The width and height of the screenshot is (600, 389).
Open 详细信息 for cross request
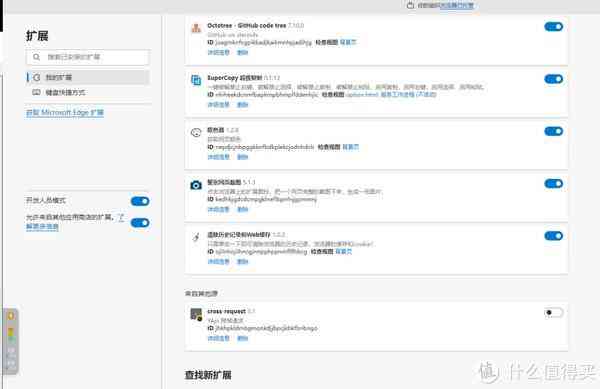click(218, 338)
